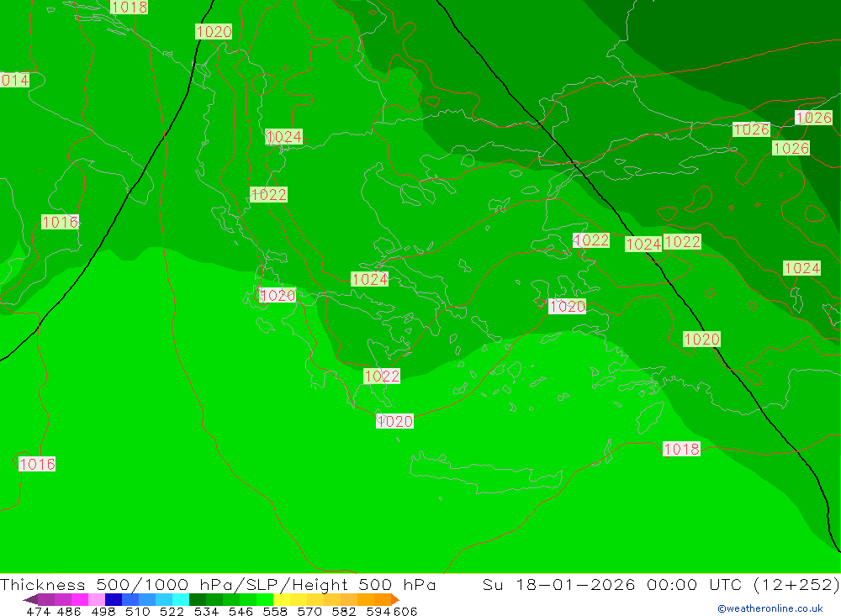This screenshot has height=616, width=841.
Task: Pick the light pink legend swatch
Action: [97, 599]
